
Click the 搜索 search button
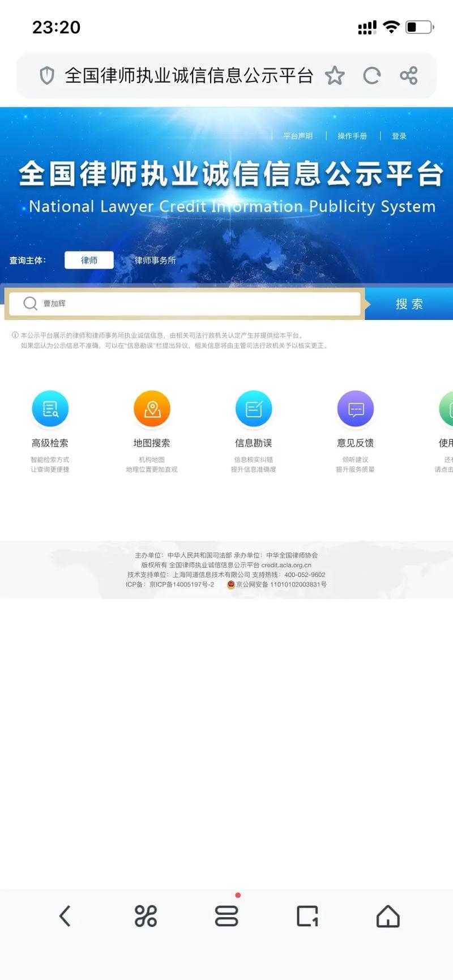click(x=409, y=304)
